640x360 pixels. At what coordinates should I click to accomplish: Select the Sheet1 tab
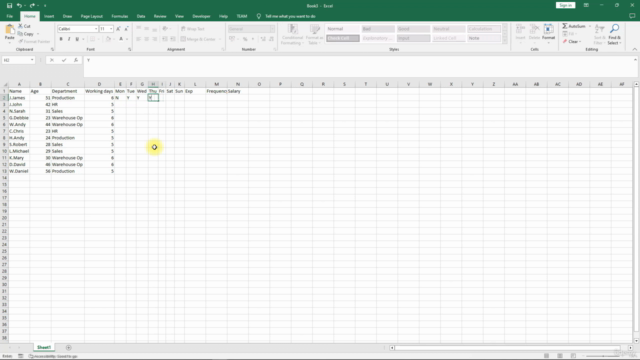[44, 347]
